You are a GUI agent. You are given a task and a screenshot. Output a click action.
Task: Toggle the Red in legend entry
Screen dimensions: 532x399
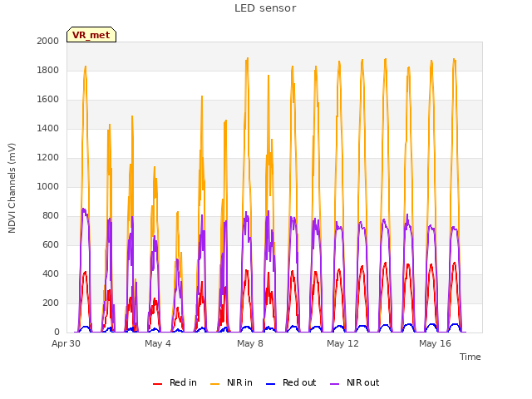pos(175,382)
